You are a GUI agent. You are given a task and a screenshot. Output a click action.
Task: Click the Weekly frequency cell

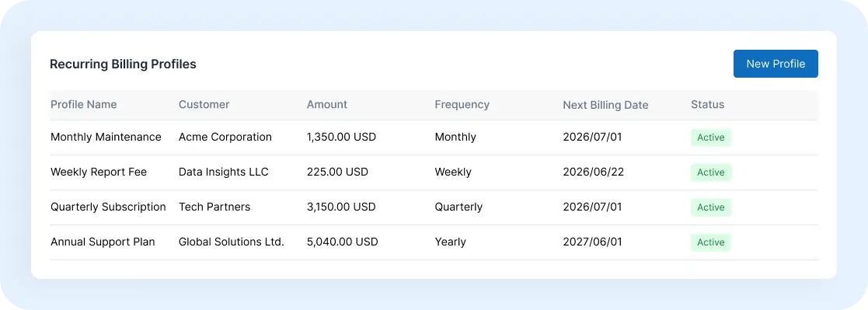tap(453, 172)
